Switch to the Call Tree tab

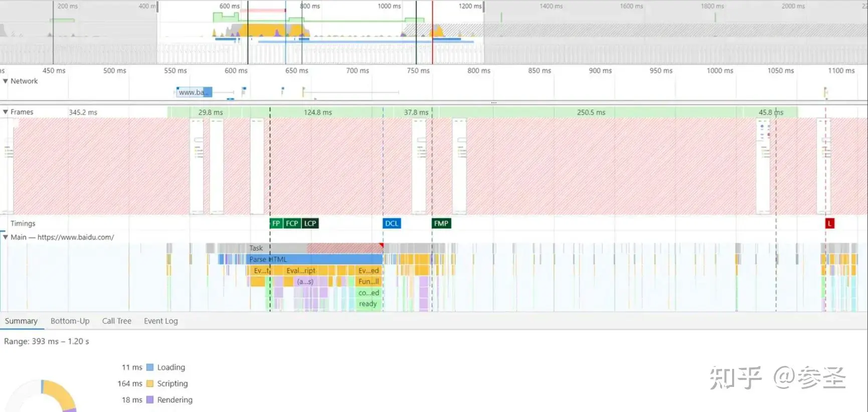click(x=116, y=321)
